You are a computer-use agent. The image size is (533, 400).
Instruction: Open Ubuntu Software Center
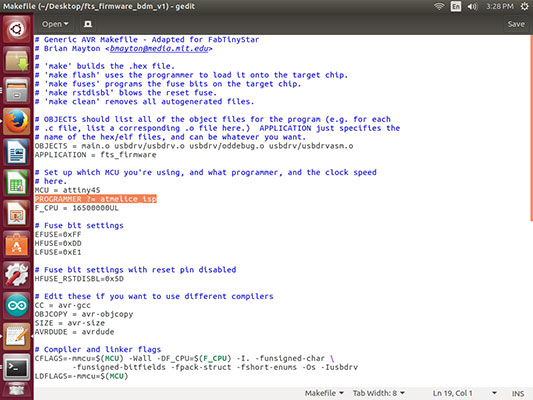click(17, 244)
